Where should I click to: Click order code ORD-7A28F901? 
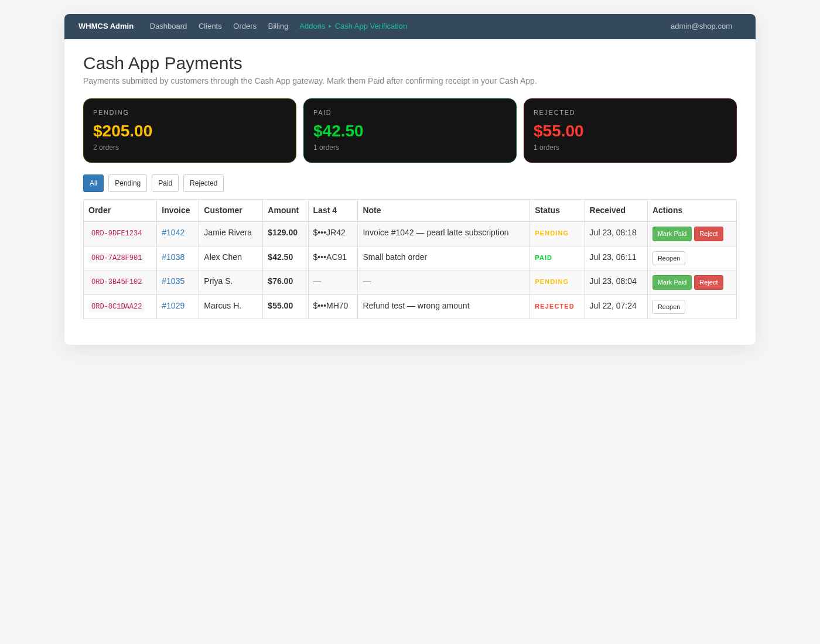(117, 258)
